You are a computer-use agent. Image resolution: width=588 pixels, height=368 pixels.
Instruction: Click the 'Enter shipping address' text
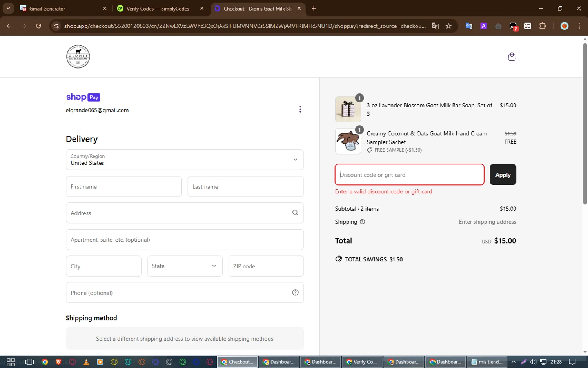click(487, 222)
